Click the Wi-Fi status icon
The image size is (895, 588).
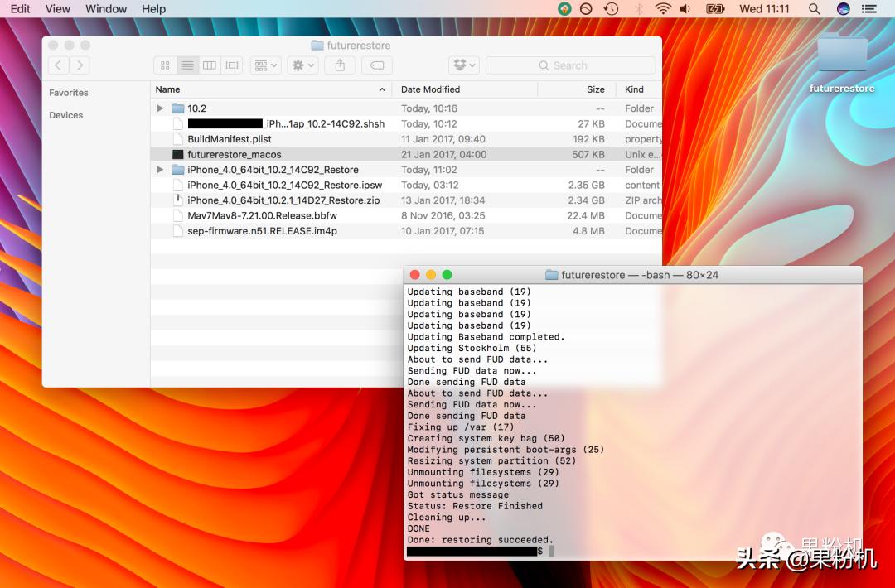coord(662,9)
